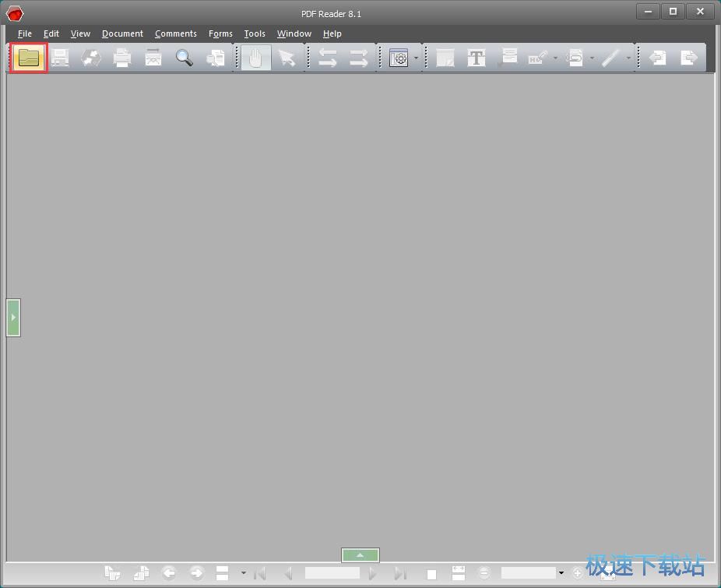
Task: Click the import page icon with left arrow
Action: tap(658, 58)
